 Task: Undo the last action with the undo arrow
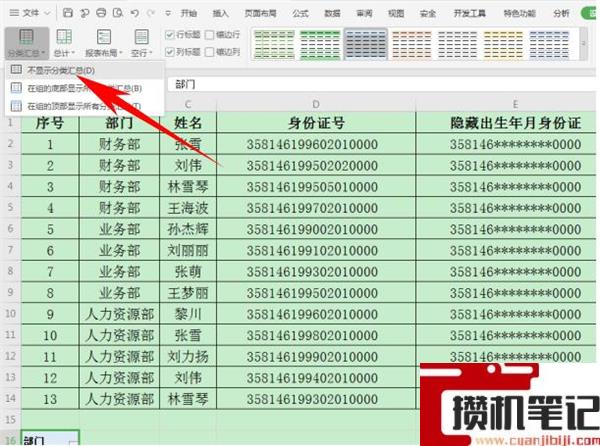[x=135, y=13]
